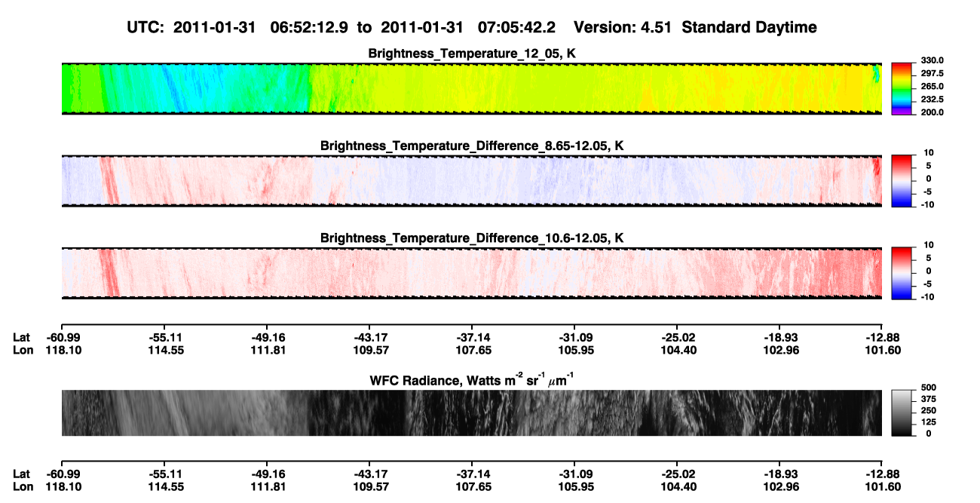Click latitude -37.14 under the 10.6-12.05 panel
Image resolution: width=980 pixels, height=503 pixels.
(472, 337)
